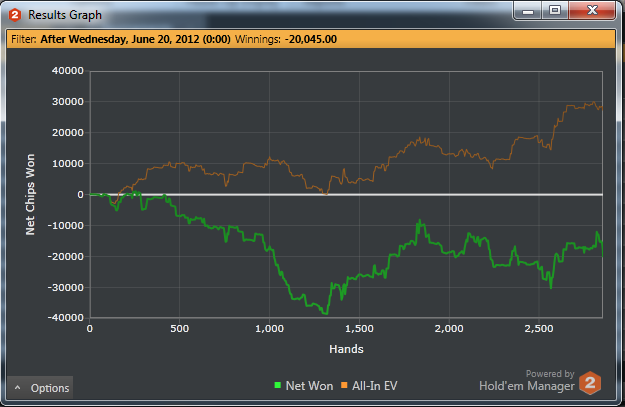Click the Net Chips Won y-axis title
Viewport: 625px width, 407px height.
pyautogui.click(x=30, y=195)
